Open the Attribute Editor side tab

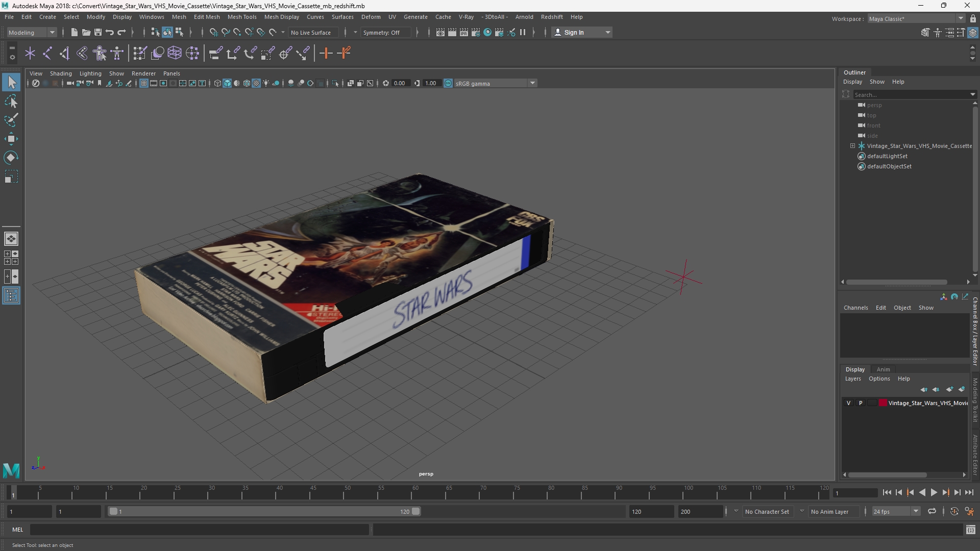[x=975, y=455]
